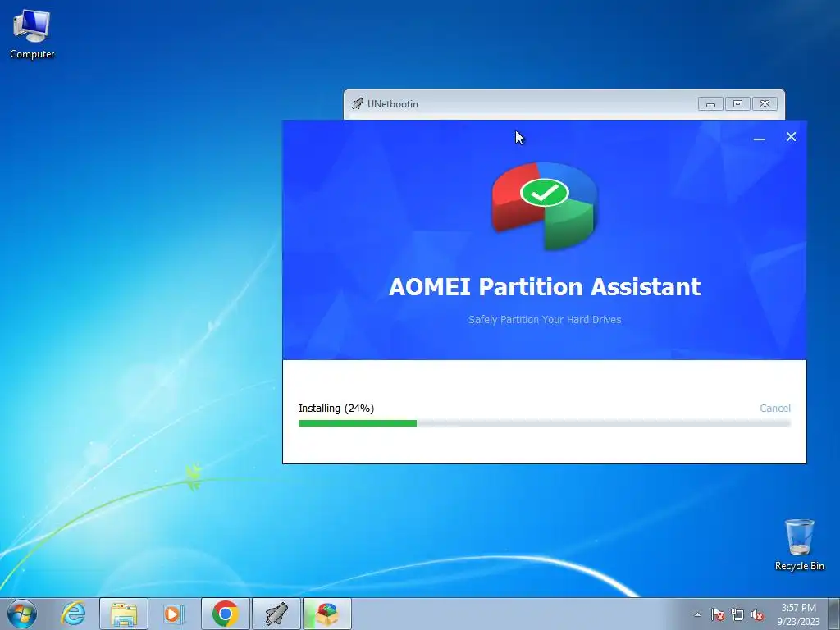Click the UNetbootin window title text

(393, 104)
